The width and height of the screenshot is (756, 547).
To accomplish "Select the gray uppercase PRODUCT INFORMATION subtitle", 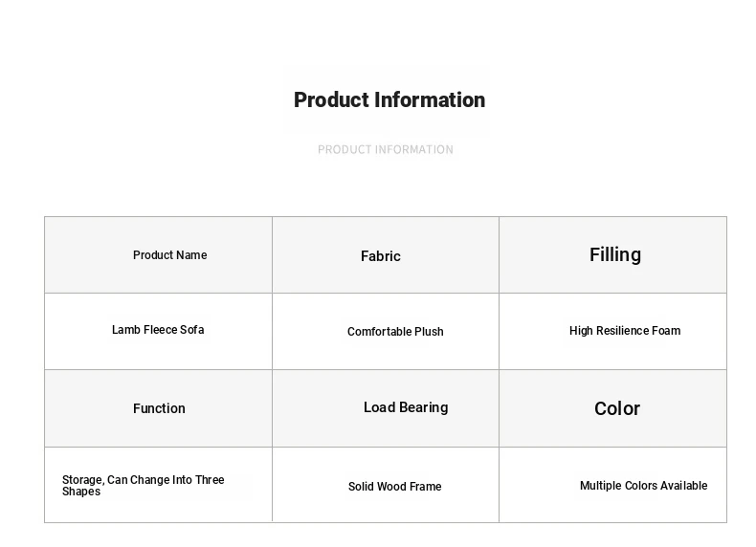I will point(385,149).
